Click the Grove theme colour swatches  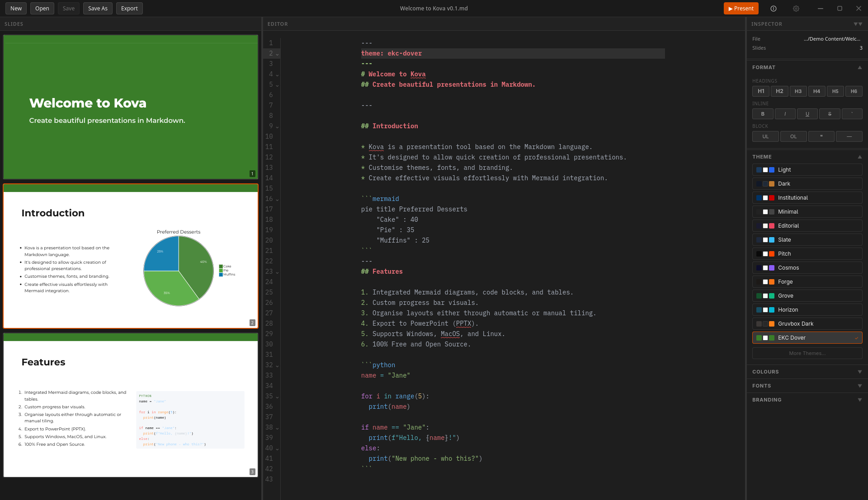pyautogui.click(x=765, y=296)
